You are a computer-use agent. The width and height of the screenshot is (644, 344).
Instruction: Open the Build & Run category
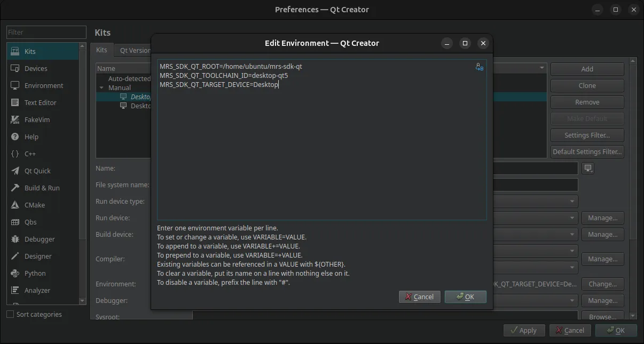coord(43,188)
